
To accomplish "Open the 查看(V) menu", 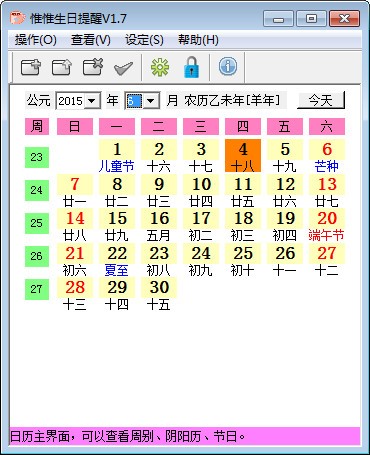I will pos(90,40).
